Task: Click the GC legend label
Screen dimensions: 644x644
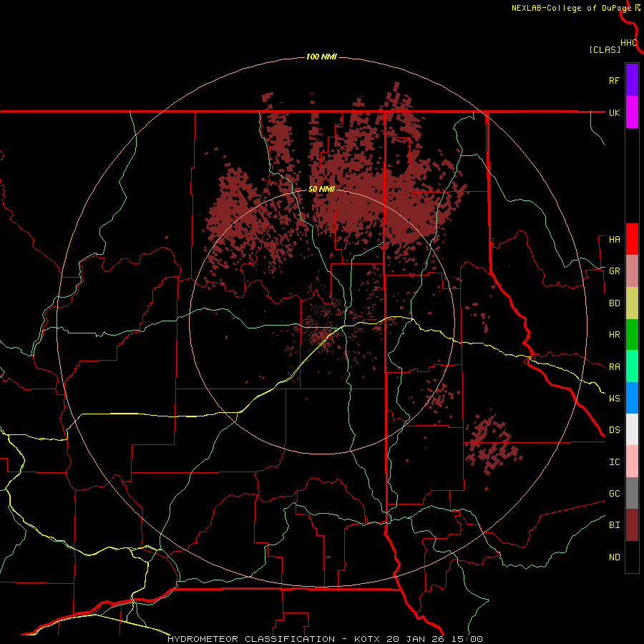Action: [x=614, y=494]
